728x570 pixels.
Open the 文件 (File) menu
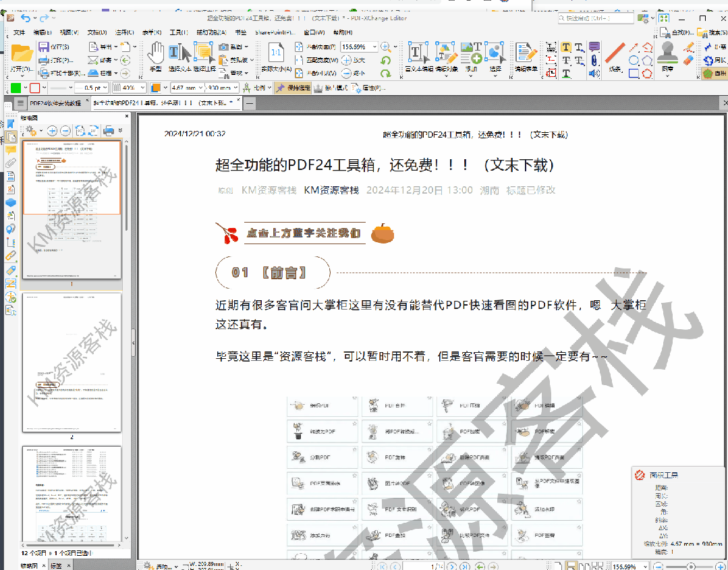point(20,32)
